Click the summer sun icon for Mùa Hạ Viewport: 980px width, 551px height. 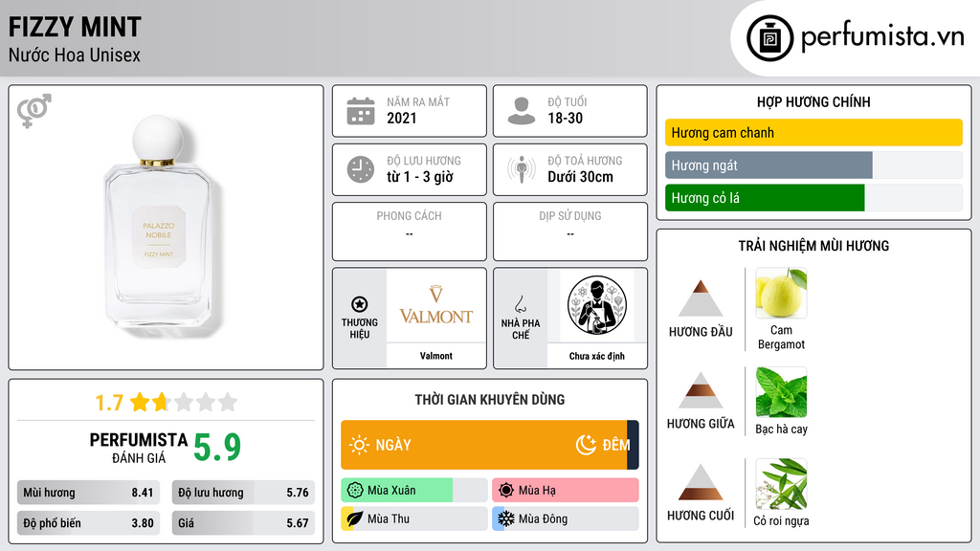(x=506, y=491)
